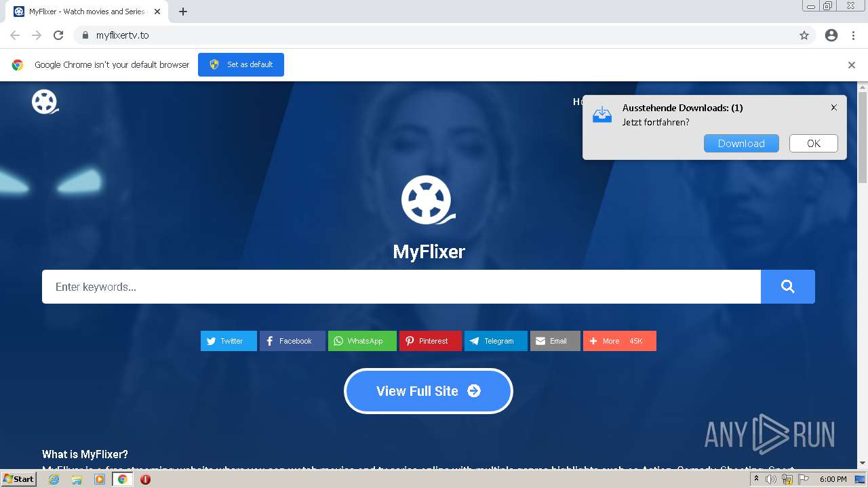The width and height of the screenshot is (868, 488).
Task: View site lock security info
Action: tap(85, 35)
